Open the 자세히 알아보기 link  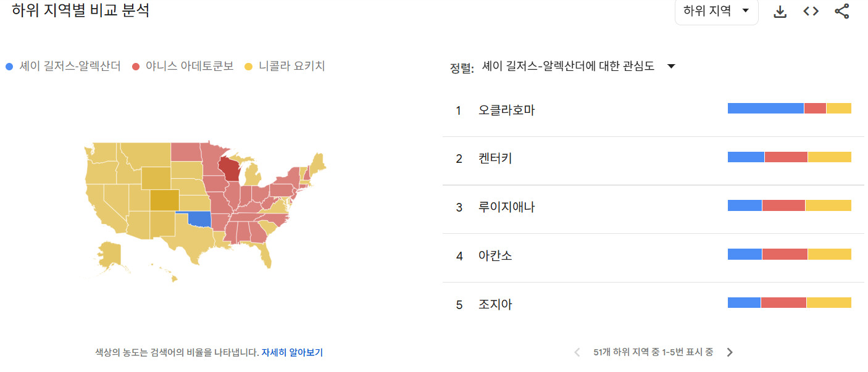point(292,353)
